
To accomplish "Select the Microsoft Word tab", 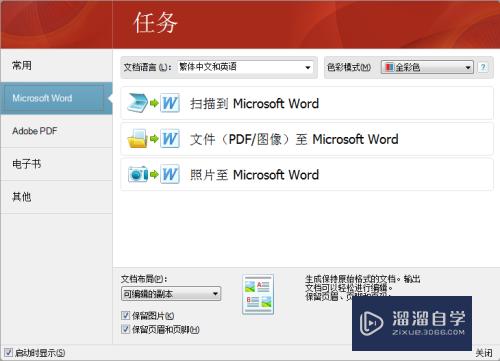I will (56, 98).
